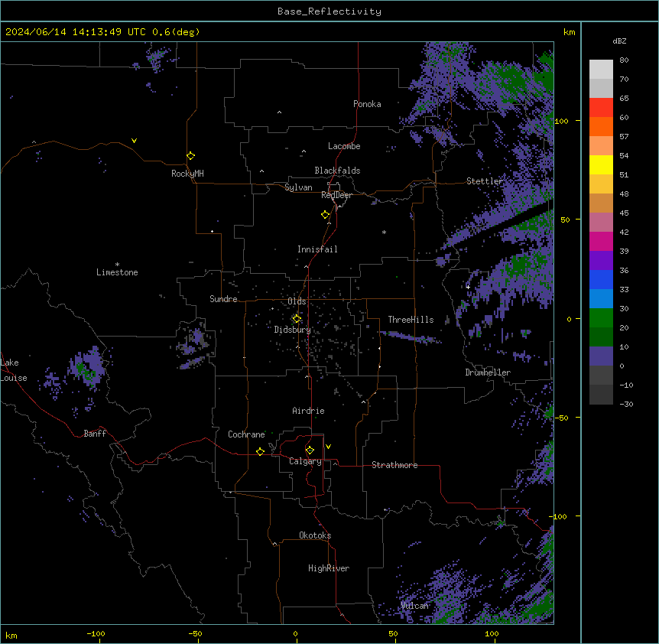Click the Calgary city label

point(305,461)
